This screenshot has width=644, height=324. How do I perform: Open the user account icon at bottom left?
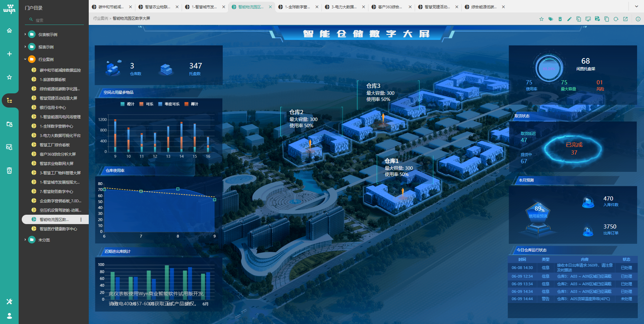click(x=9, y=315)
